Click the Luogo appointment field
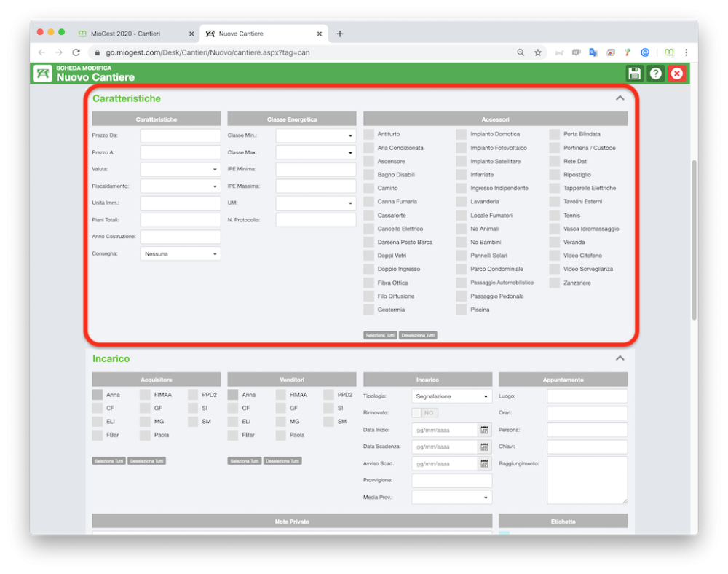 tap(587, 396)
